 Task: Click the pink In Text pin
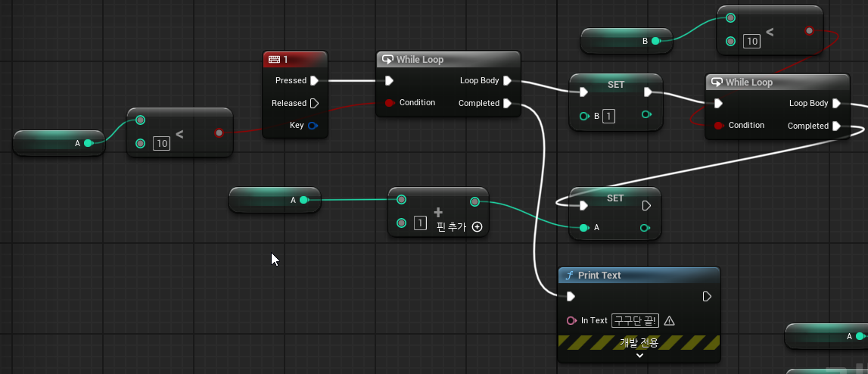[571, 321]
